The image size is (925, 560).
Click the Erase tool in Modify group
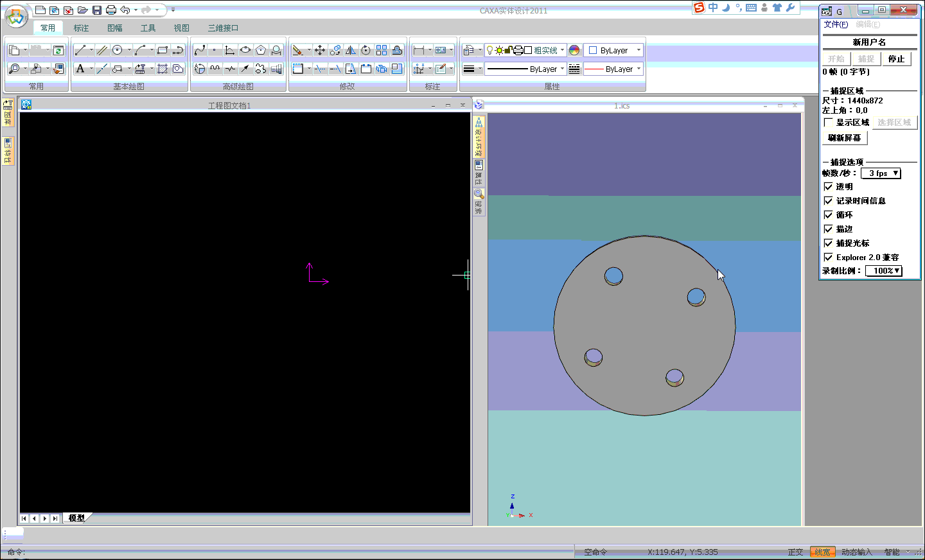pyautogui.click(x=297, y=50)
